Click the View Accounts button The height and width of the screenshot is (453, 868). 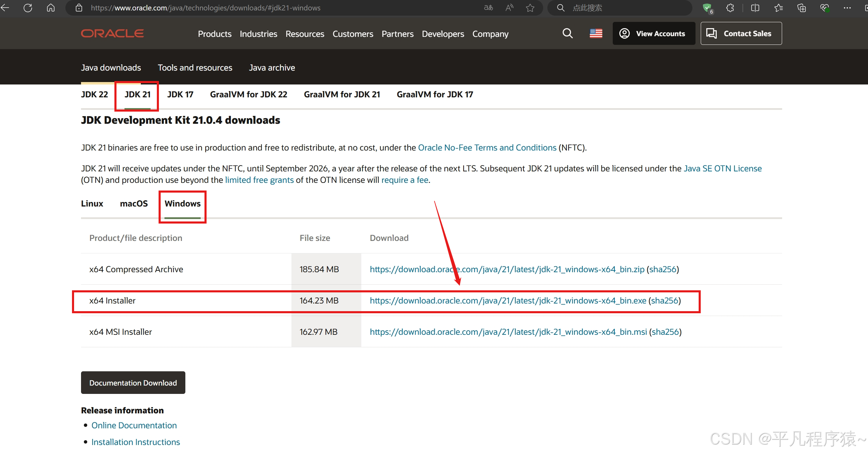[x=653, y=33]
